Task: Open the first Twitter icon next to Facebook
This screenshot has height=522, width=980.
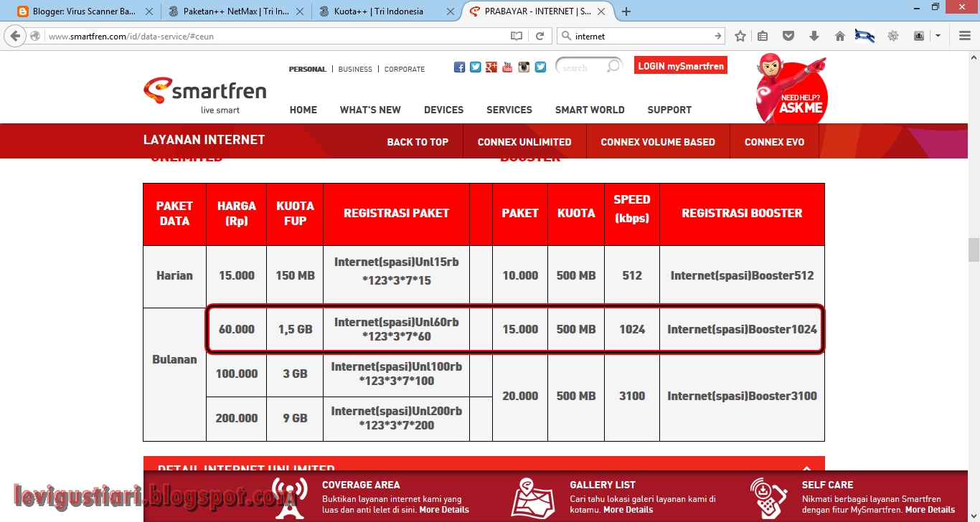Action: (x=476, y=67)
